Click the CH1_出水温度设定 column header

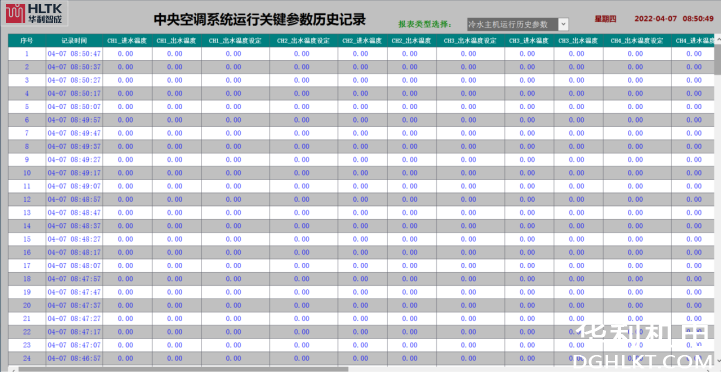coord(235,41)
